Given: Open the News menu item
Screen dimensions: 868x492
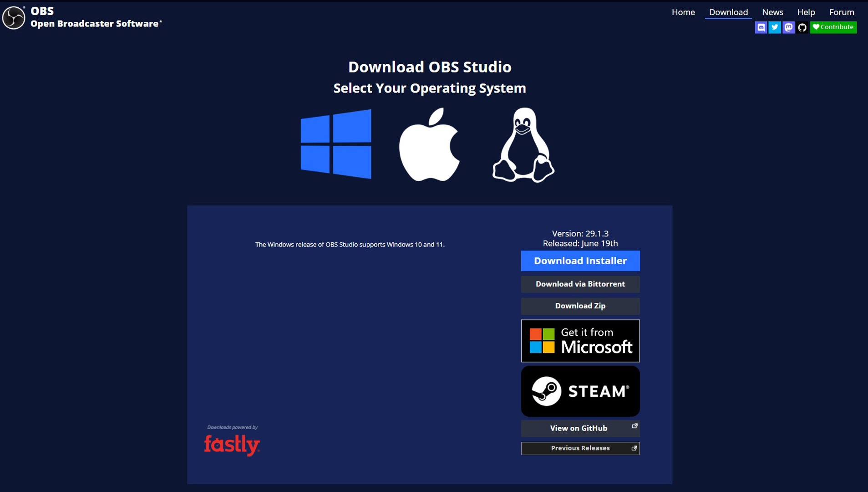Looking at the screenshot, I should (x=772, y=12).
